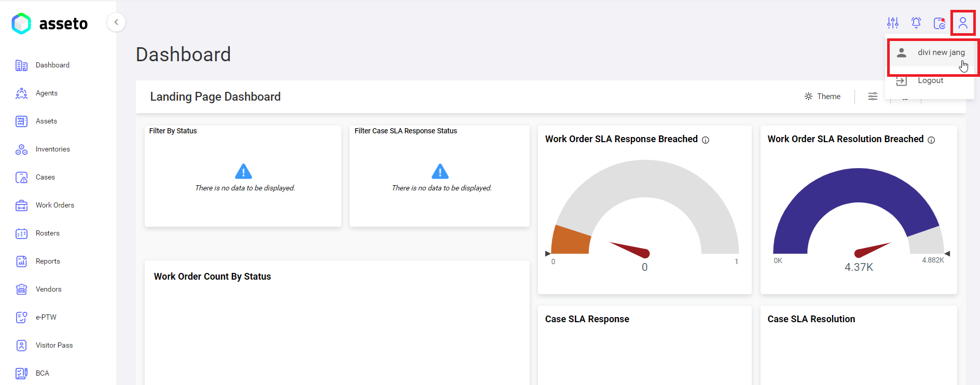Open the dashboard settings sliders icon beside Theme
Image resolution: width=980 pixels, height=385 pixels.
[x=873, y=97]
